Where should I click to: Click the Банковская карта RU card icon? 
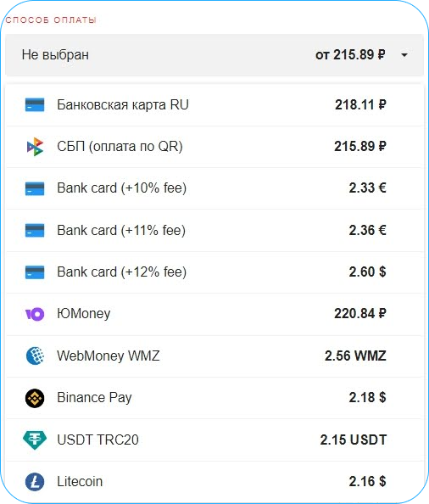coord(35,104)
